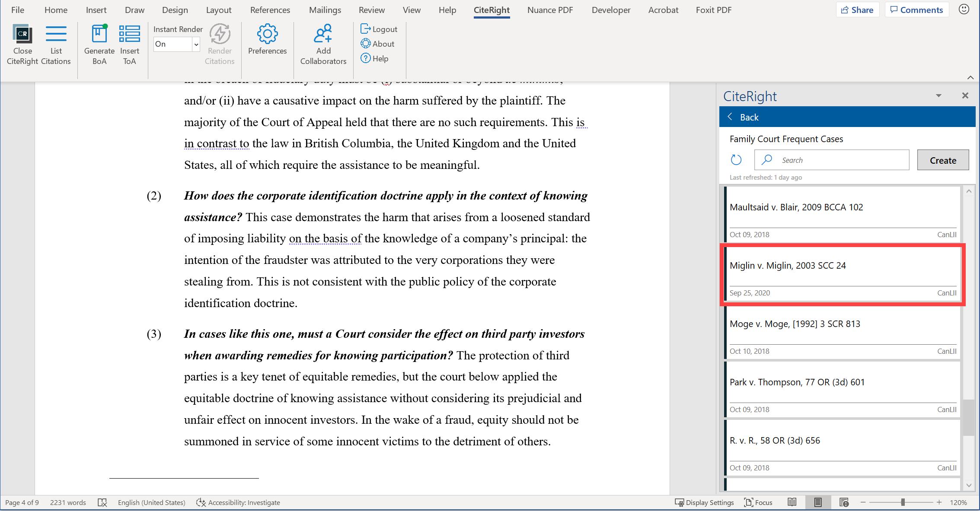This screenshot has height=511, width=980.
Task: Switch to Web Layout view
Action: [844, 502]
